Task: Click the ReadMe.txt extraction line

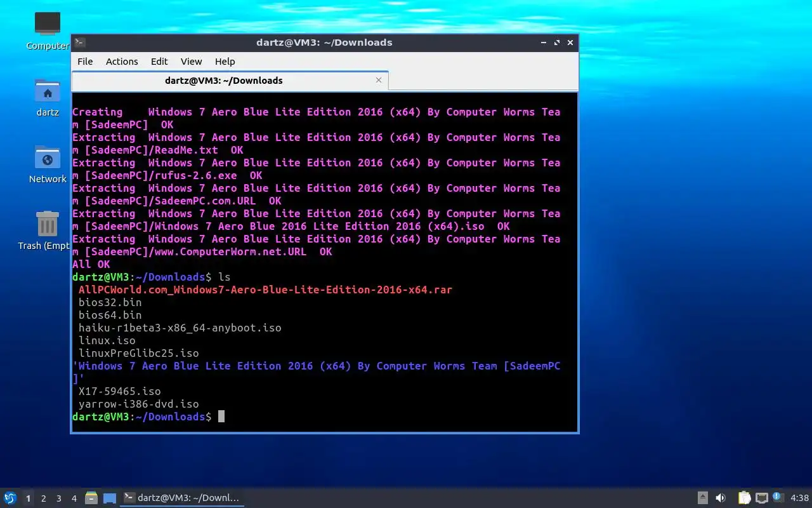Action: (317, 144)
